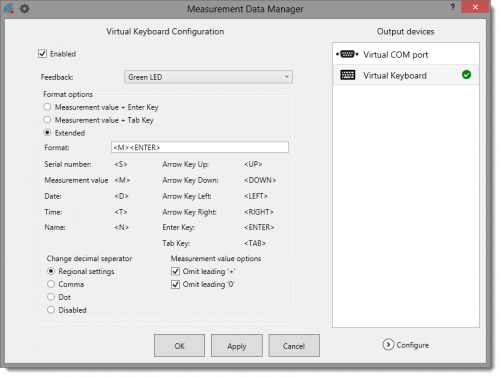Click green check mark beside Virtual Keyboard

pyautogui.click(x=466, y=75)
